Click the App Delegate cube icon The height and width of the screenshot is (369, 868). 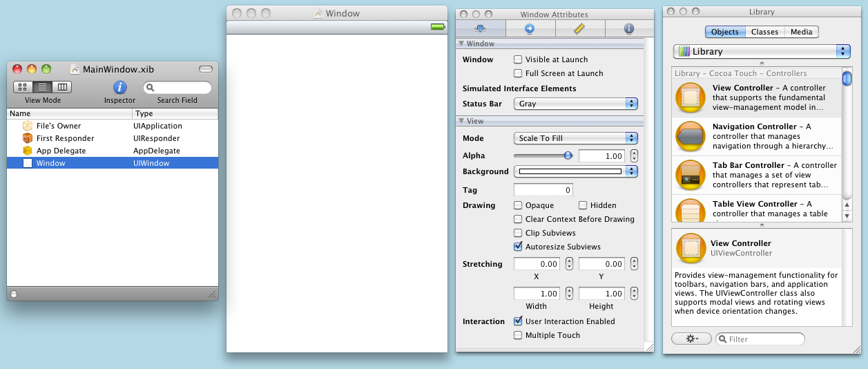point(28,151)
